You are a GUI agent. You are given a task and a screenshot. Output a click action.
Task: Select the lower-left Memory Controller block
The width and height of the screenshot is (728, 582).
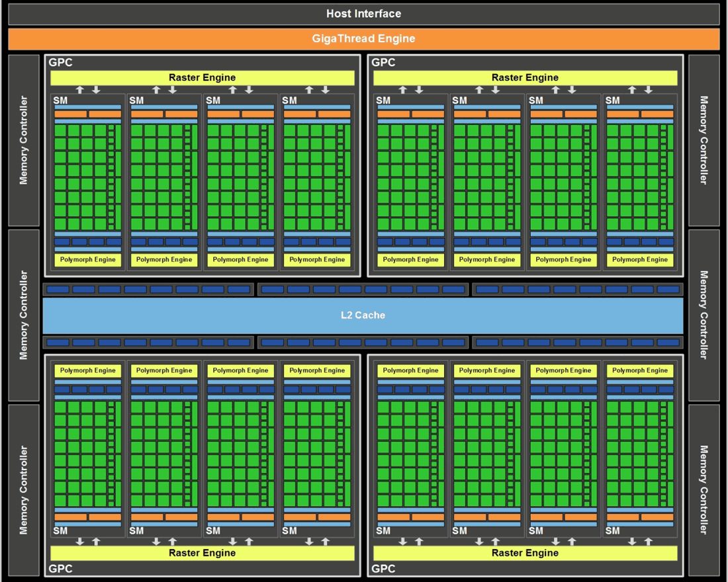click(24, 490)
